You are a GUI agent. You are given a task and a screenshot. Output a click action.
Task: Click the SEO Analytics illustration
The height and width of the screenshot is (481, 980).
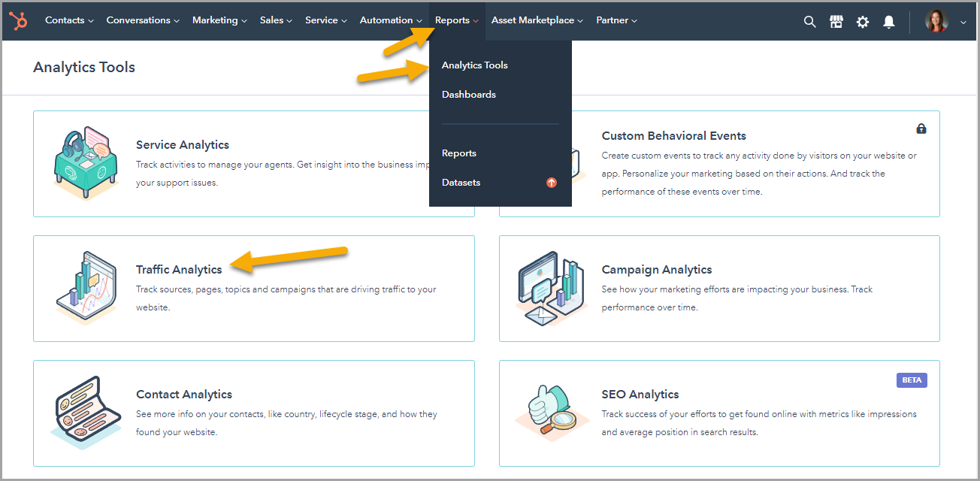pos(552,413)
